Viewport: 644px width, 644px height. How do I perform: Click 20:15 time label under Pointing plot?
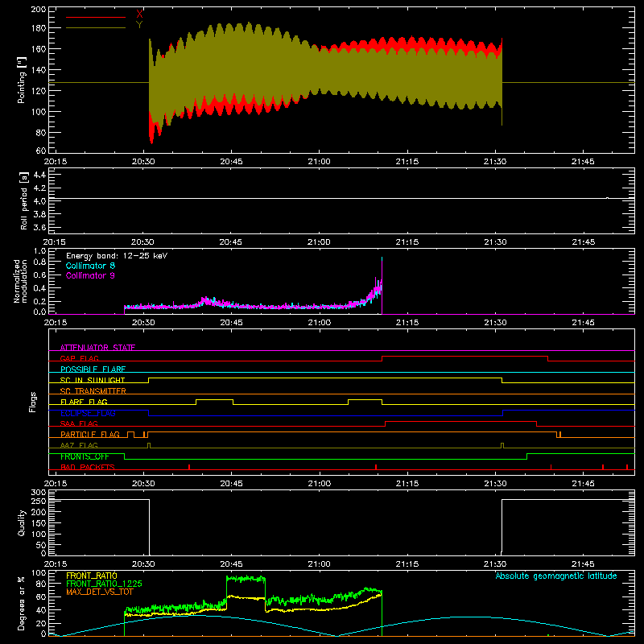pyautogui.click(x=56, y=162)
